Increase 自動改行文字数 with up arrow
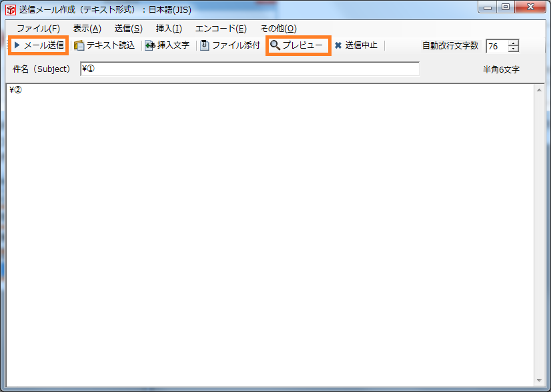The image size is (551, 392). [x=514, y=43]
